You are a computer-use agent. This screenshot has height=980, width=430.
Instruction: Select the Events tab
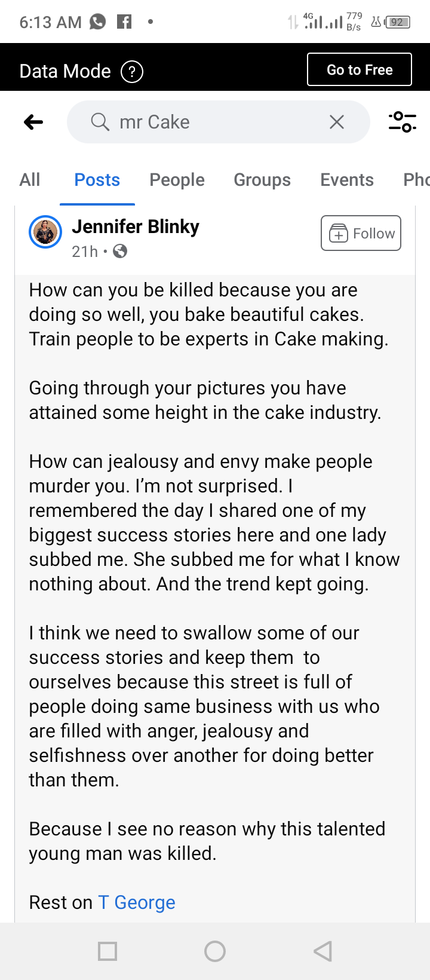[x=347, y=180]
